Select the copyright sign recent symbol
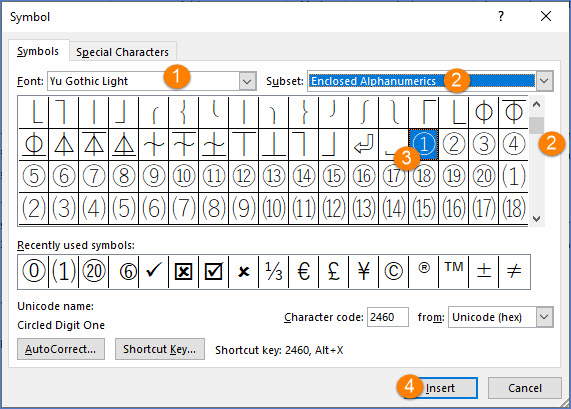 click(394, 272)
